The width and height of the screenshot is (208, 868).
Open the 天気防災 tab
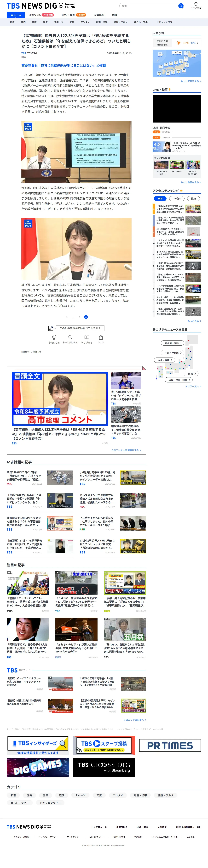click(99, 15)
